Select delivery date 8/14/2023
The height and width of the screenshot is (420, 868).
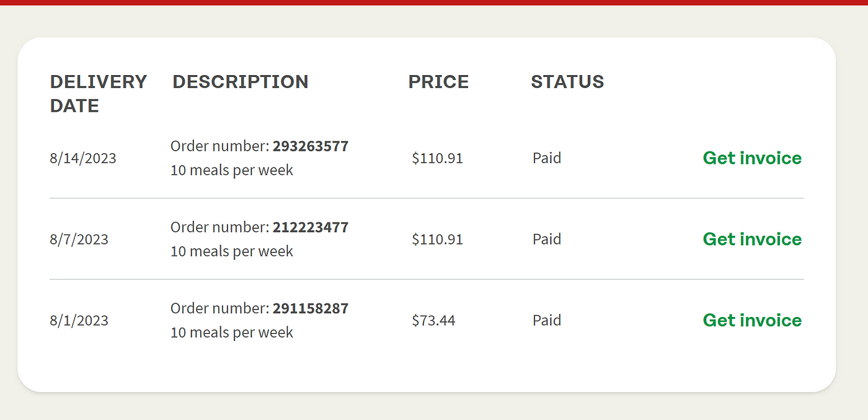tap(83, 158)
